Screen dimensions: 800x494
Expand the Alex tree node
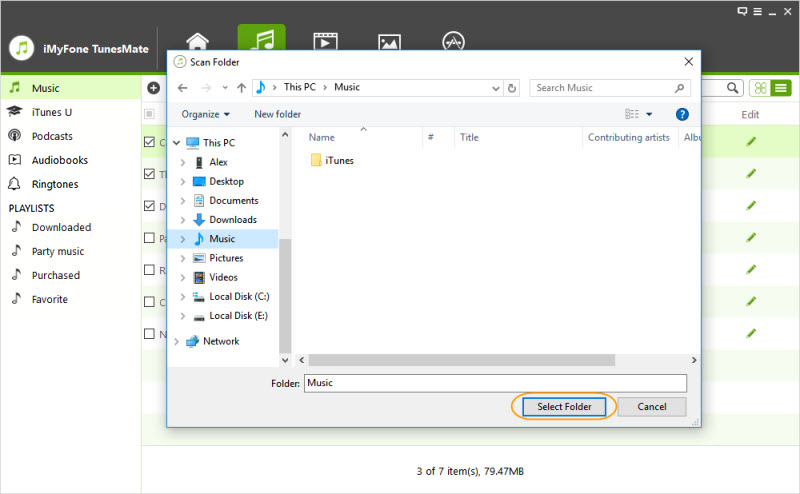point(183,162)
